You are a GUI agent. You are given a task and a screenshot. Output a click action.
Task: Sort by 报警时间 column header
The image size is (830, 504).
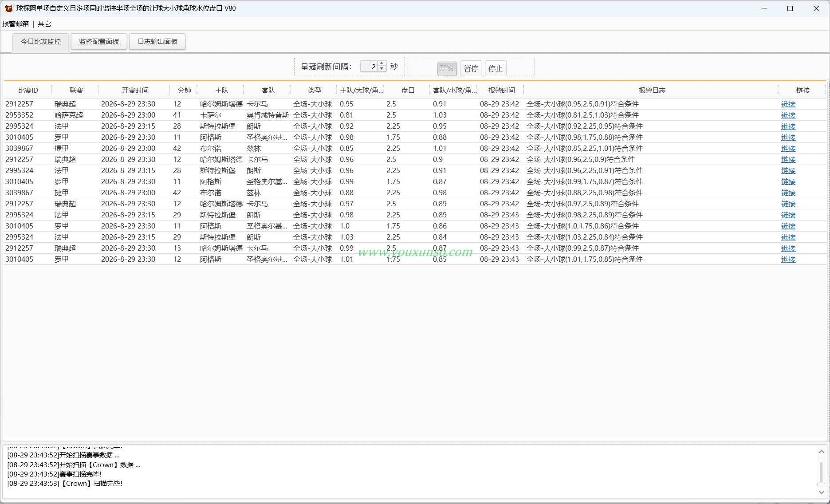[501, 90]
